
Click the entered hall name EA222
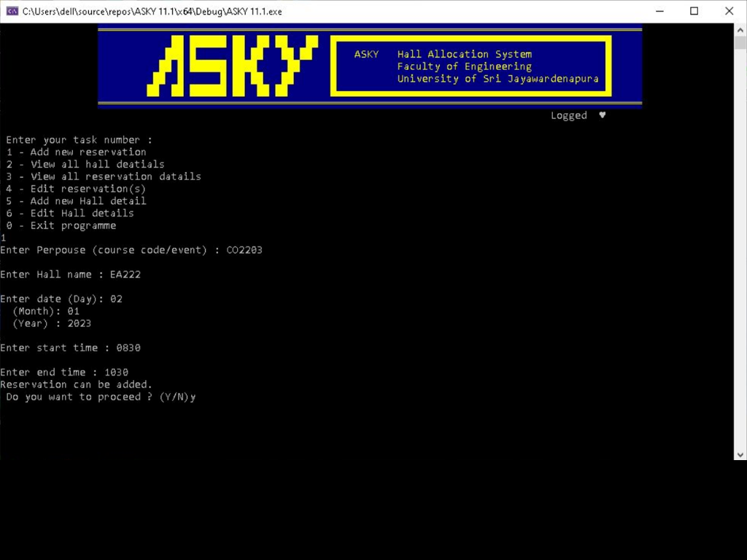(x=119, y=275)
